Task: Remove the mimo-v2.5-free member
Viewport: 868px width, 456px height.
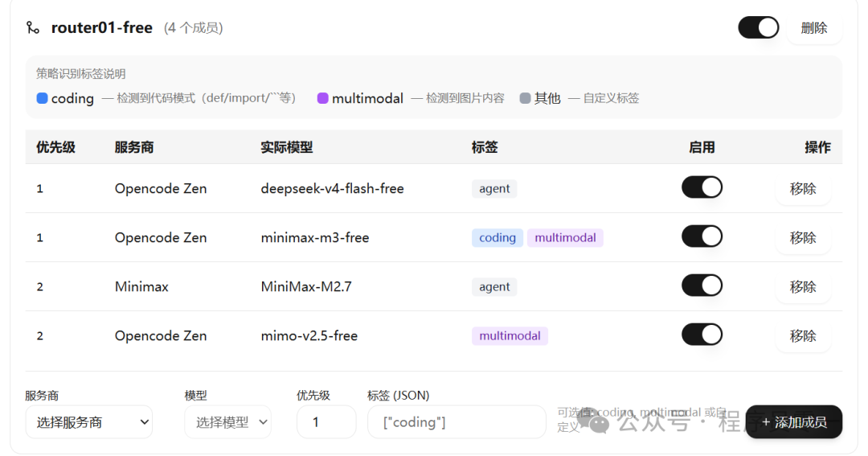Action: coord(803,335)
